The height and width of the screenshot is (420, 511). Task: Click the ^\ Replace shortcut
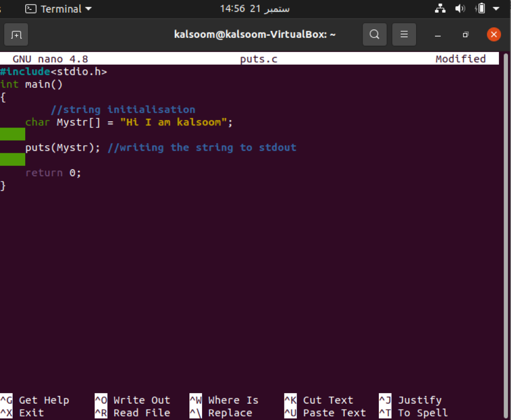pos(221,413)
